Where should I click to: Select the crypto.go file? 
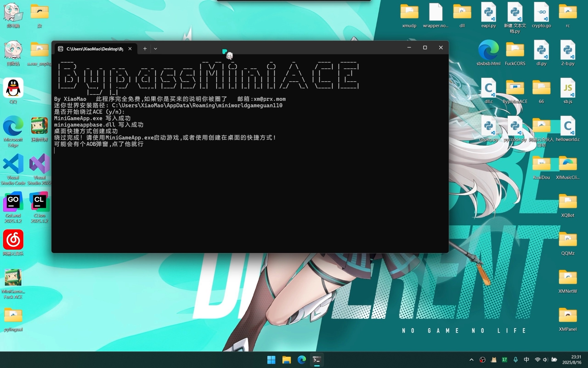(x=541, y=15)
